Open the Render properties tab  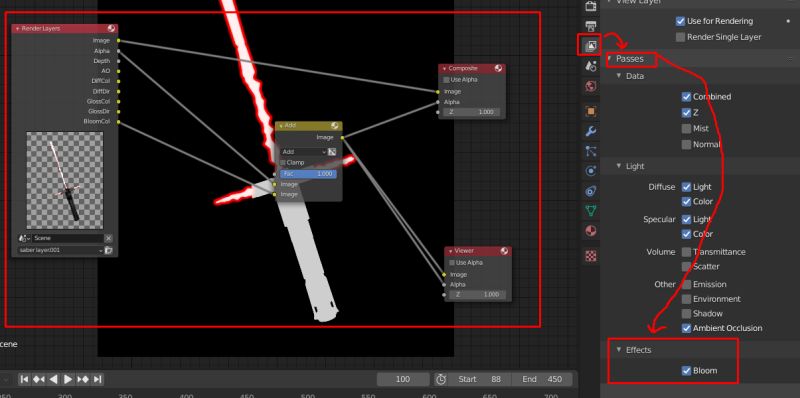590,6
